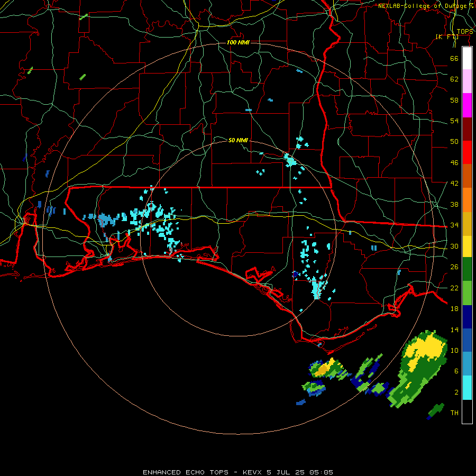
Task: Click the TOPS legend title
Action: (x=465, y=32)
